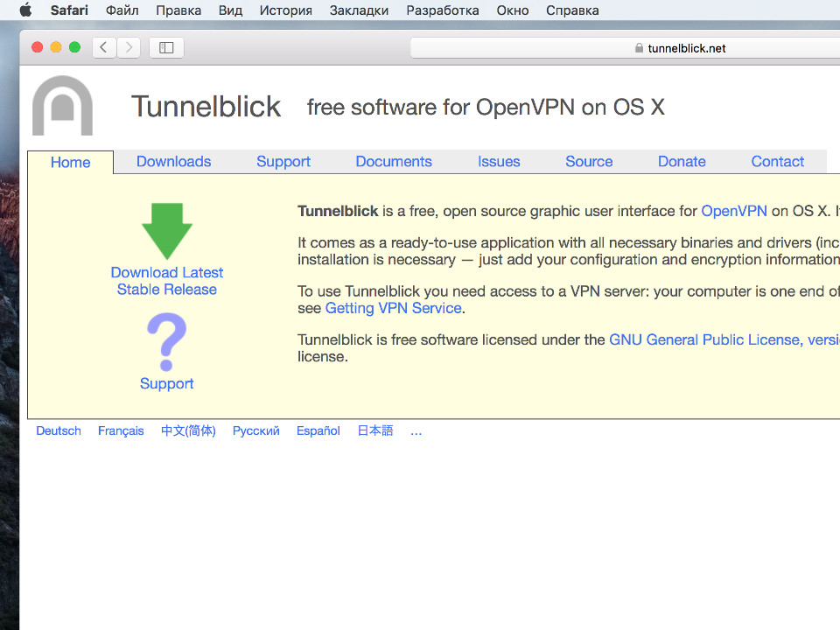Open the Apple menu
Viewport: 840px width, 630px height.
[x=25, y=10]
